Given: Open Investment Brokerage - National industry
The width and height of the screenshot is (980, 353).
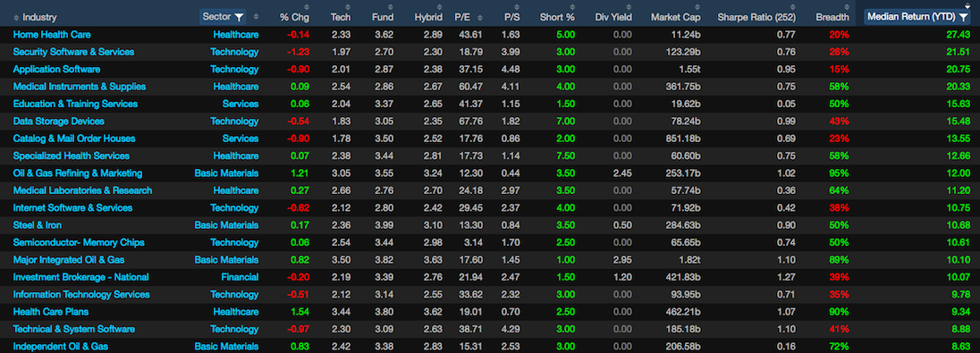Looking at the screenshot, I should tap(81, 277).
